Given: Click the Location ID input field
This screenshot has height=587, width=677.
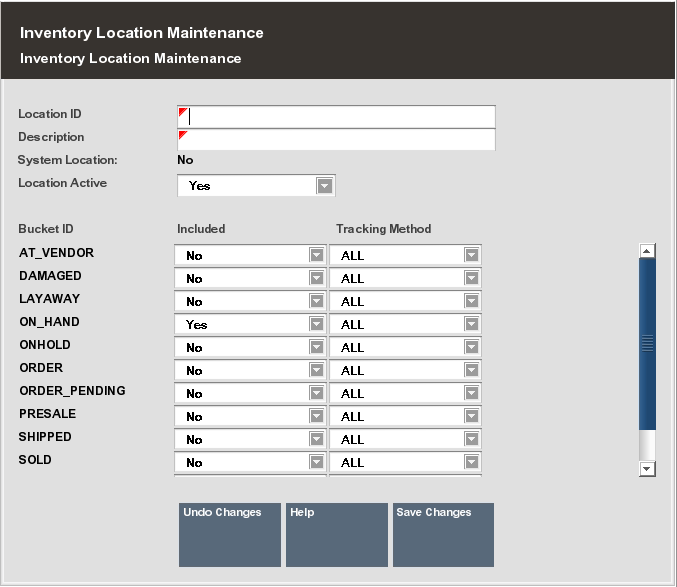Looking at the screenshot, I should point(336,117).
